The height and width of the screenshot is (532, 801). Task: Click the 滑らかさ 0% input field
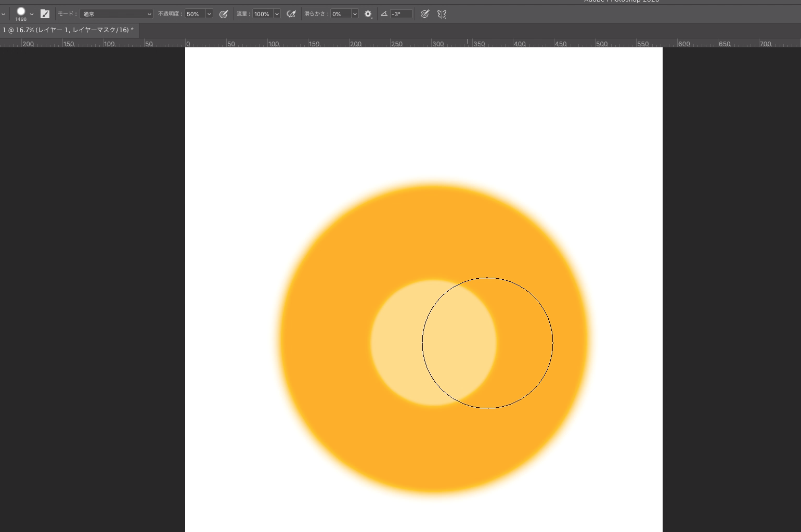341,14
